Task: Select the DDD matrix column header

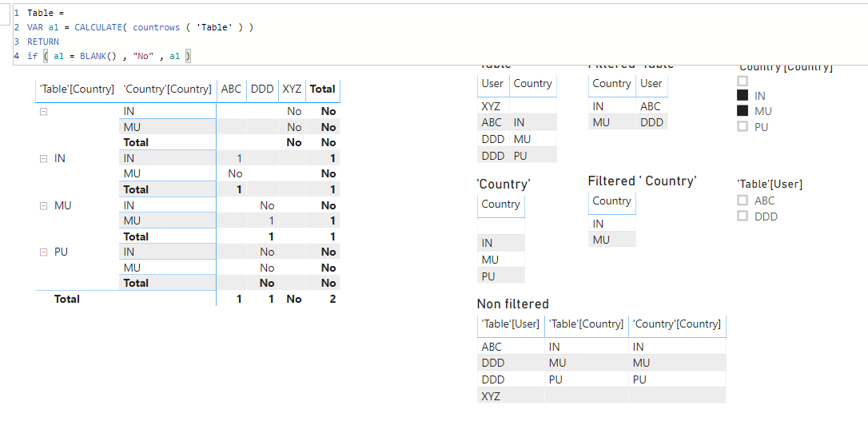Action: [x=262, y=89]
